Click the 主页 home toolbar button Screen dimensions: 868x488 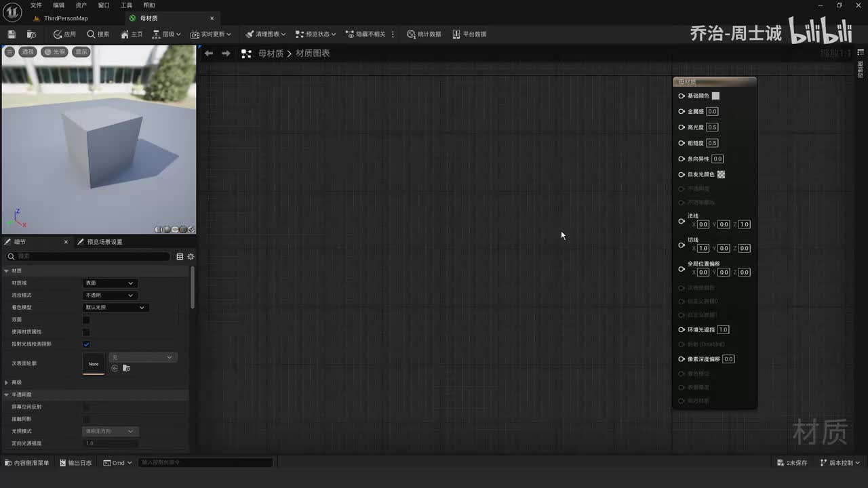(x=132, y=34)
